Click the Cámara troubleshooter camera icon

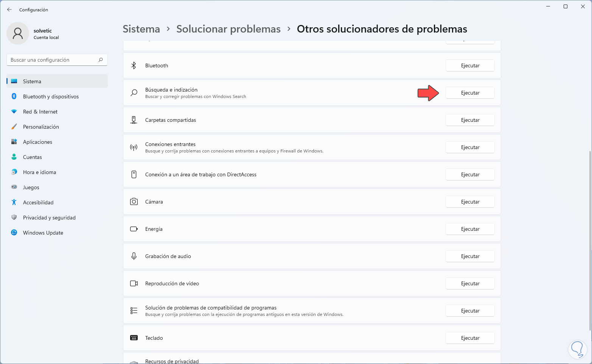coord(134,202)
